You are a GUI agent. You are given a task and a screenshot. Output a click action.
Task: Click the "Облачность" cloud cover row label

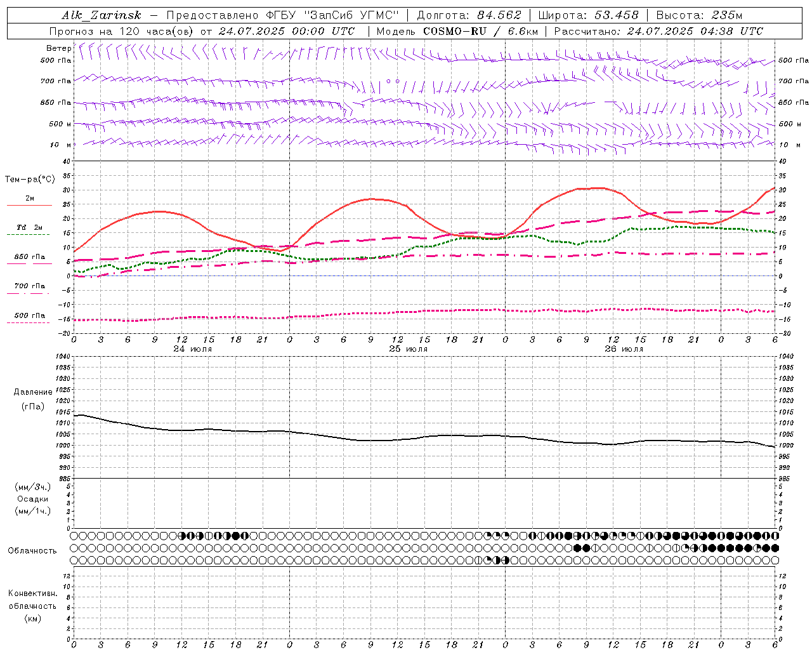click(x=32, y=551)
